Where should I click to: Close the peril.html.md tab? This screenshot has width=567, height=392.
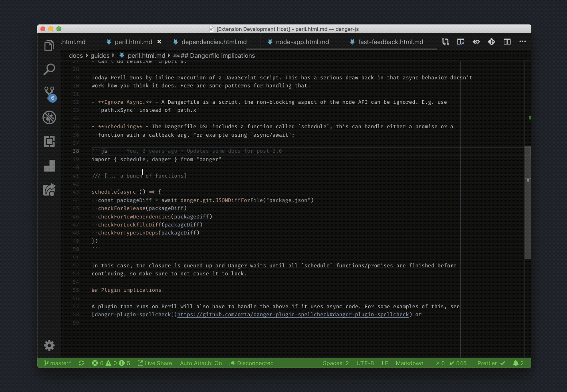[159, 42]
